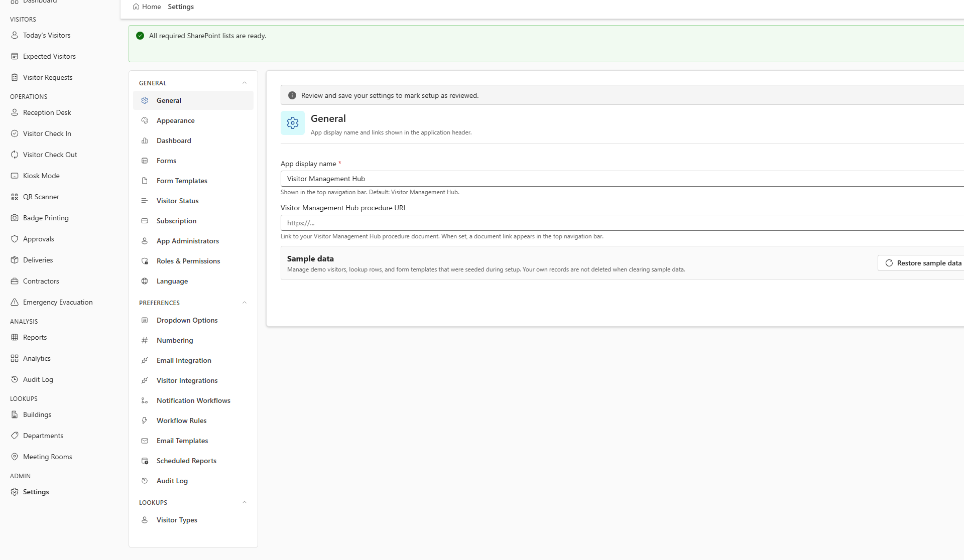Click the Meeting Rooms location pin icon

[15, 457]
